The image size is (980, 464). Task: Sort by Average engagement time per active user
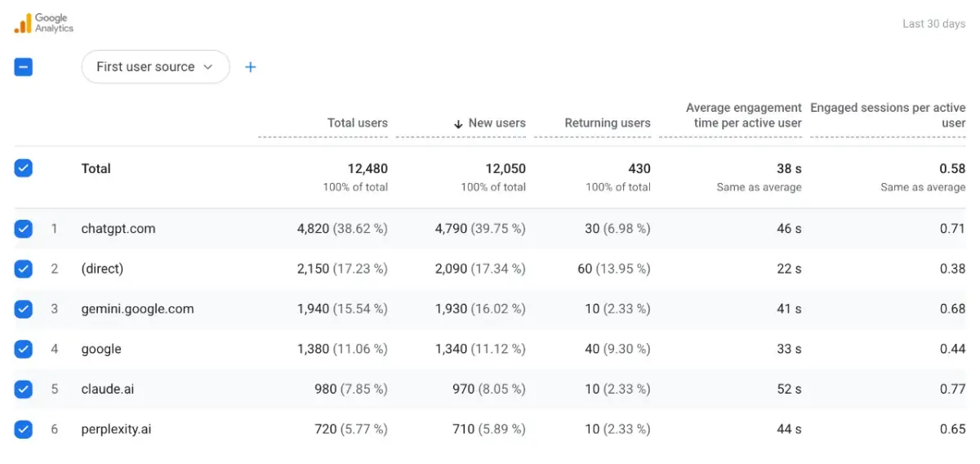click(x=744, y=115)
